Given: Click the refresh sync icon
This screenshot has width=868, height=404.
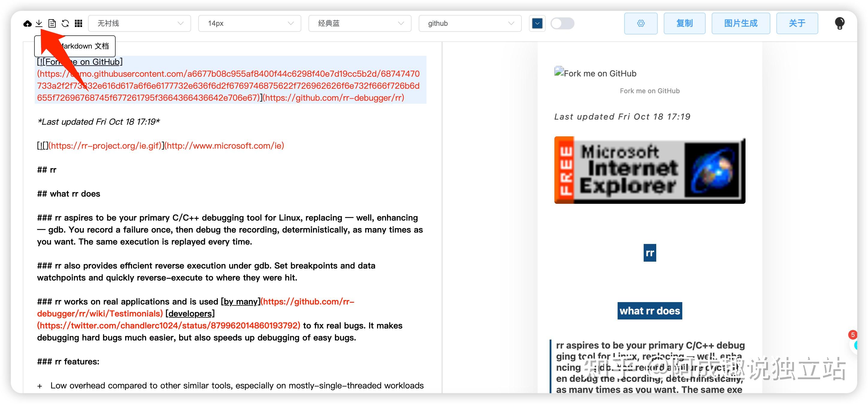Looking at the screenshot, I should (x=65, y=23).
